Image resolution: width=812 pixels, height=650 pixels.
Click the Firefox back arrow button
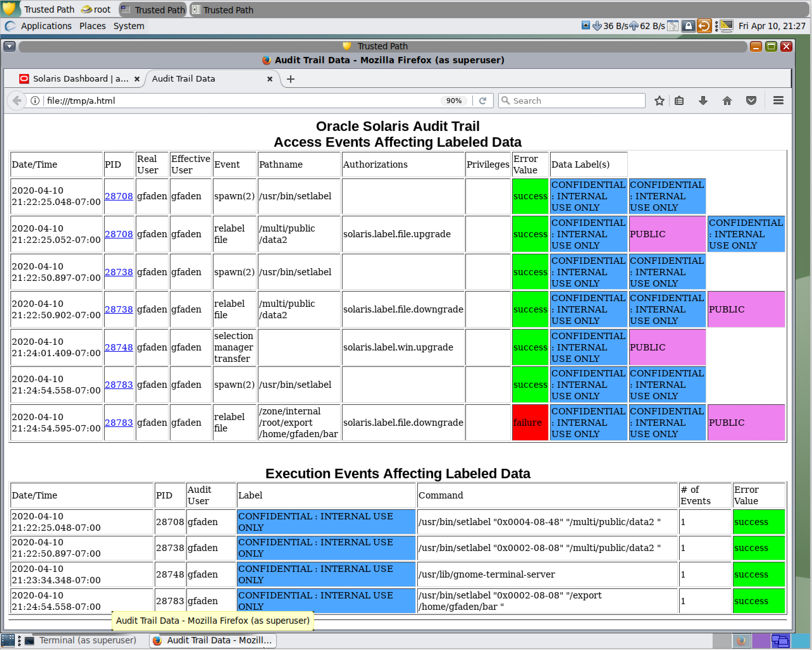(16, 101)
